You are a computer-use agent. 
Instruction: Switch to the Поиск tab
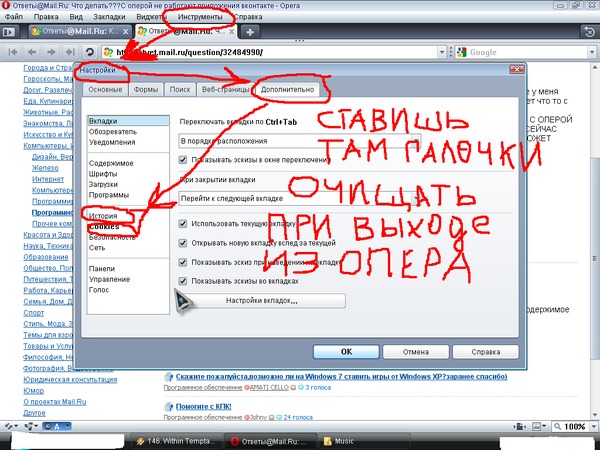(180, 90)
